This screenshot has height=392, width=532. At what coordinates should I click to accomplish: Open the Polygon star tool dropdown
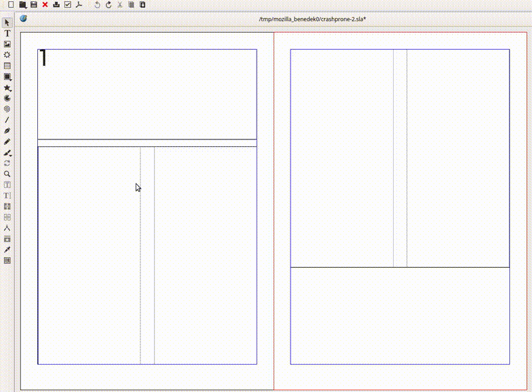[7, 88]
